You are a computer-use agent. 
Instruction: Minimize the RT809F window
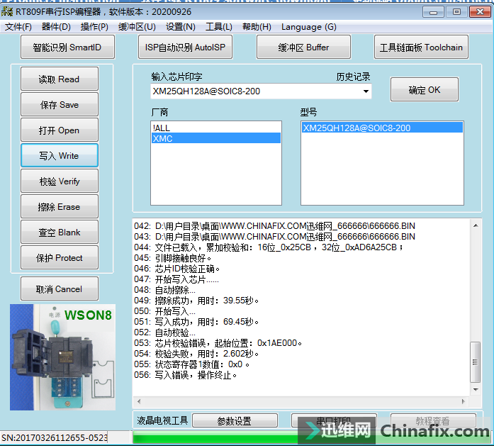pos(433,12)
